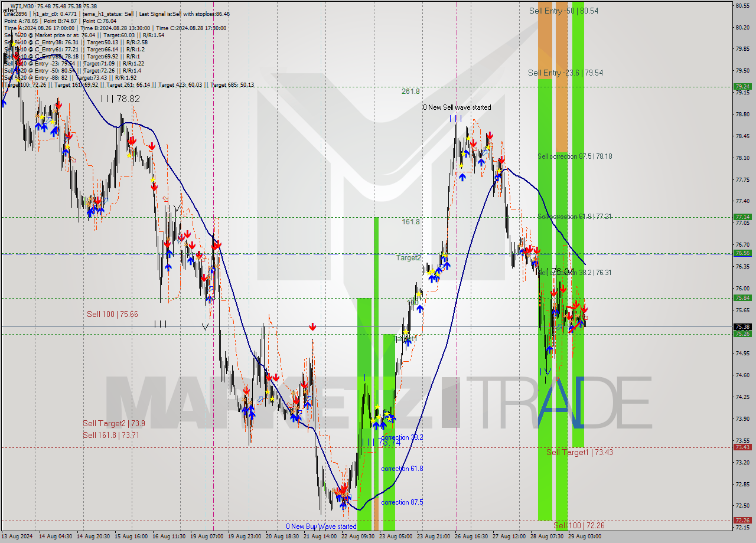Click the '28 Aug 07:30' time label
The height and width of the screenshot is (543, 756).
pos(548,537)
